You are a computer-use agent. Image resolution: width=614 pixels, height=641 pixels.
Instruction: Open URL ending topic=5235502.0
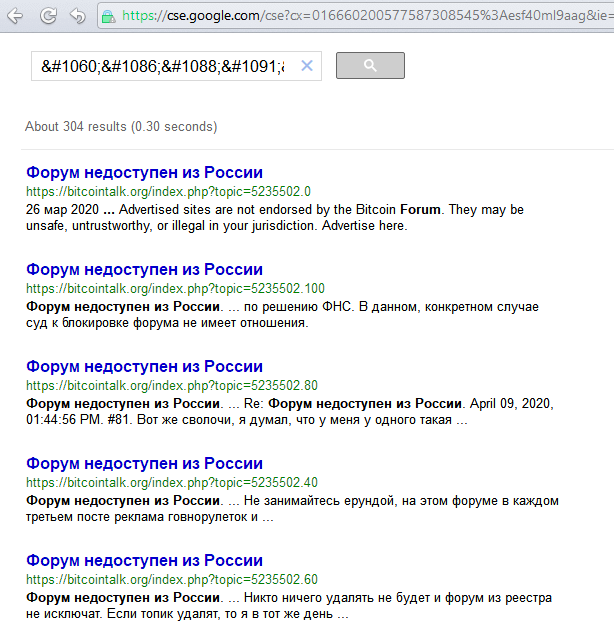click(x=168, y=191)
